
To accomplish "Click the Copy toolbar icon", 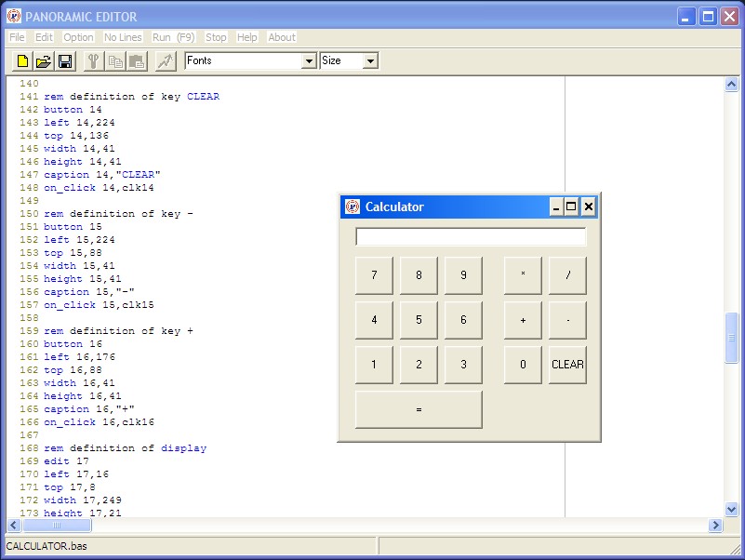I will 115,60.
